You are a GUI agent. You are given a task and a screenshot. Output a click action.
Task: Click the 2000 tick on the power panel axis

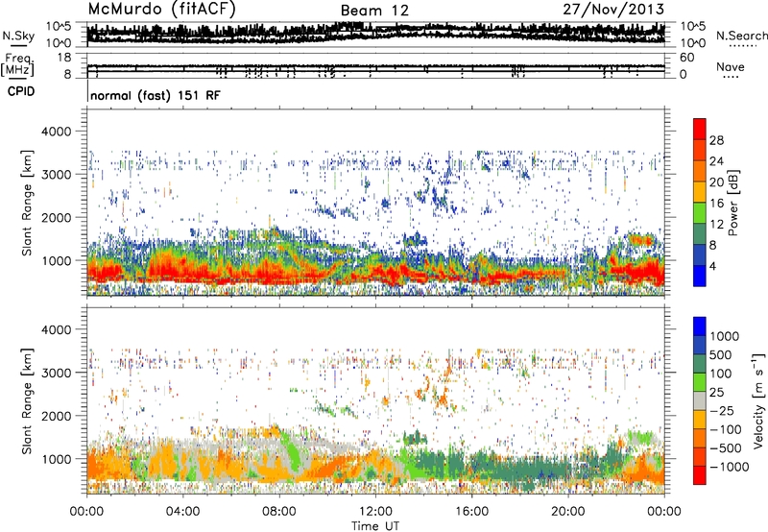pos(57,217)
